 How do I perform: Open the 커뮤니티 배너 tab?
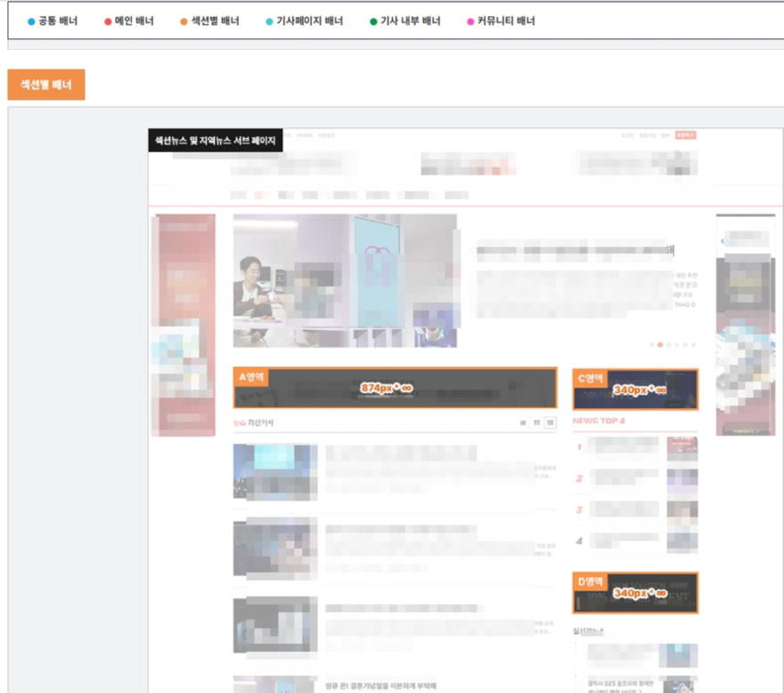pyautogui.click(x=501, y=21)
